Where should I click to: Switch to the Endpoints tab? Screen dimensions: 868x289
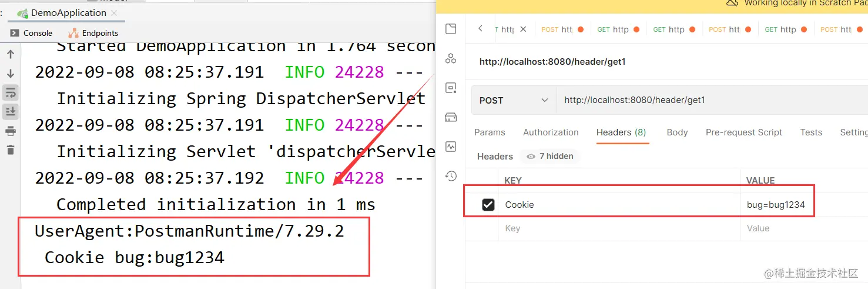tap(93, 33)
